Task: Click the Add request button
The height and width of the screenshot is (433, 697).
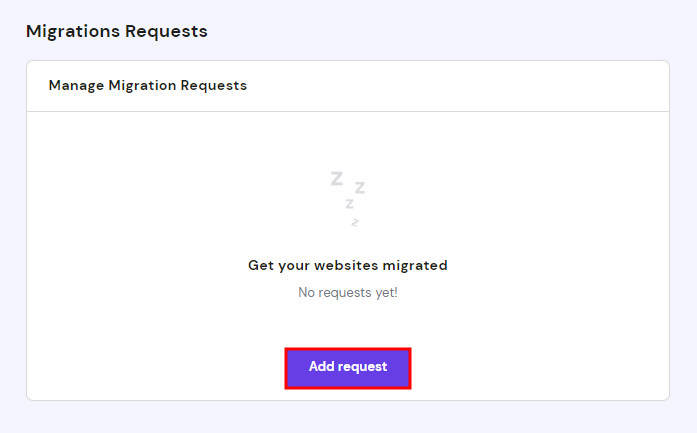Action: [x=347, y=367]
